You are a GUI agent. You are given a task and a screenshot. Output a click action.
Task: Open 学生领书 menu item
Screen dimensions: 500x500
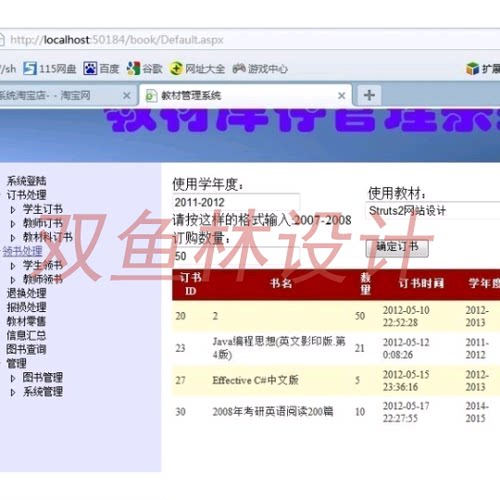pos(43,265)
